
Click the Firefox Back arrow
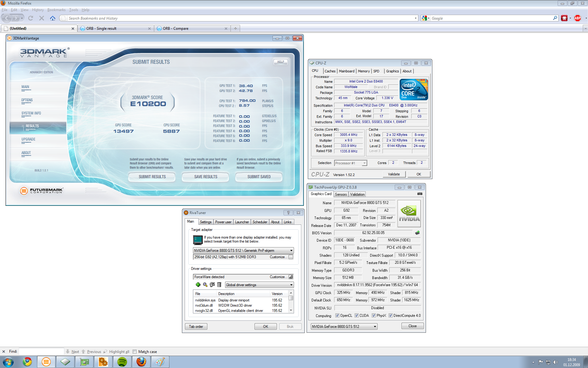[6, 18]
